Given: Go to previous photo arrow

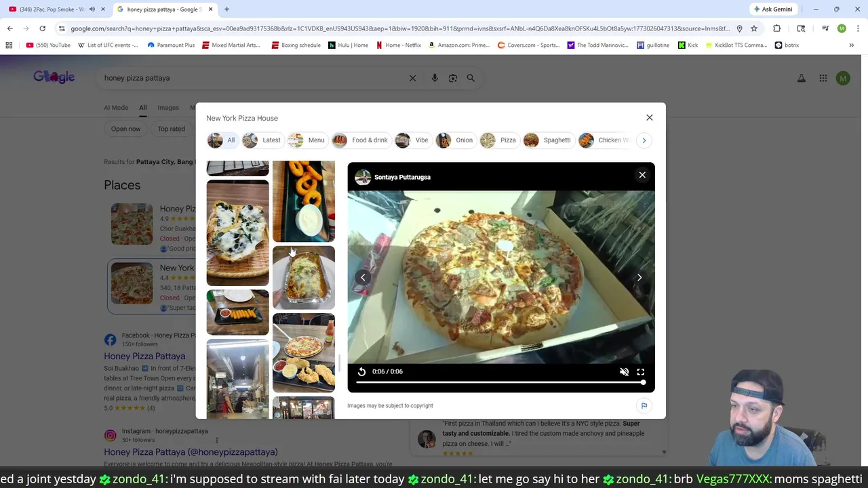Looking at the screenshot, I should point(363,277).
